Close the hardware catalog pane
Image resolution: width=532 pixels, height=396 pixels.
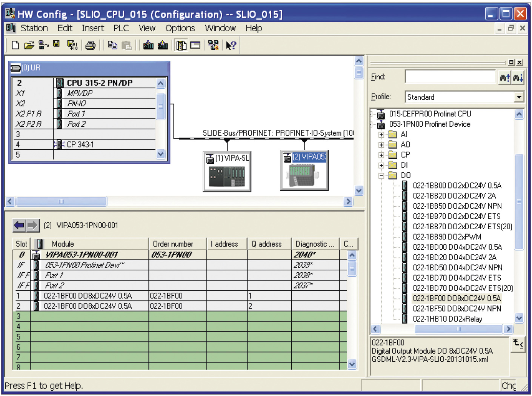pos(520,62)
